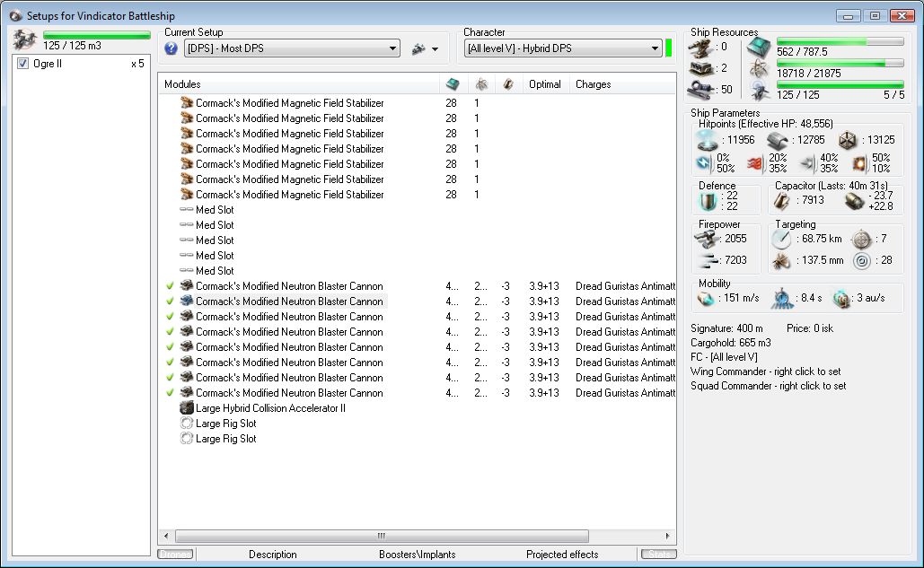
Task: Click the Defence shield icon
Action: tap(708, 201)
